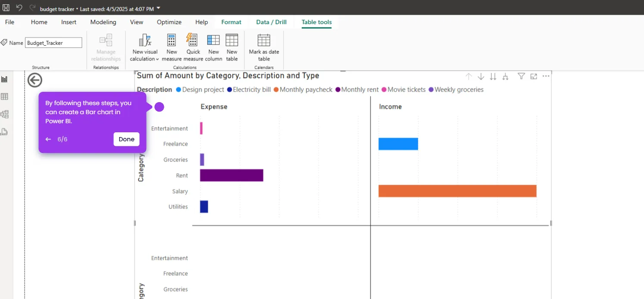Screen dimensions: 644x299
Task: Undo the last action
Action: click(19, 8)
